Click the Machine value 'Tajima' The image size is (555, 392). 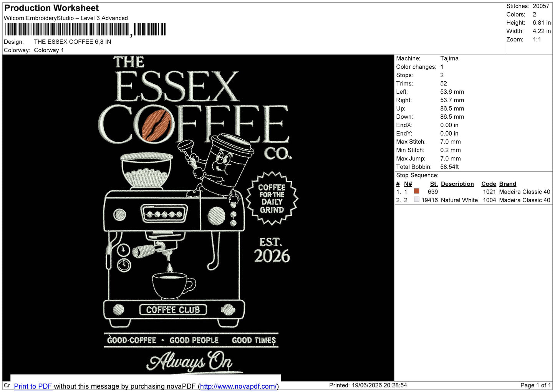coord(449,58)
